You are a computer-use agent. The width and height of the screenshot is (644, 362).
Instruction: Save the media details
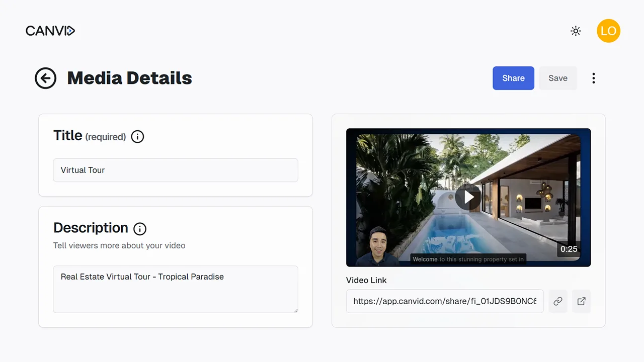click(557, 78)
